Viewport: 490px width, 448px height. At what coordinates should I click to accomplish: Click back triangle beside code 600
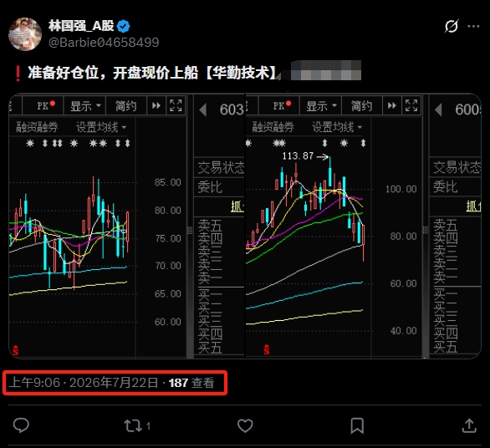(438, 110)
